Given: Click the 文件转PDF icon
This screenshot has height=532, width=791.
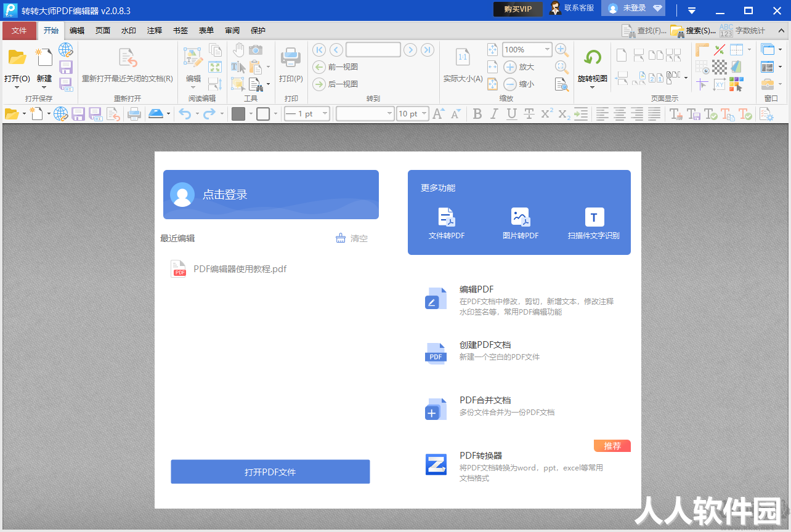Looking at the screenshot, I should point(447,217).
